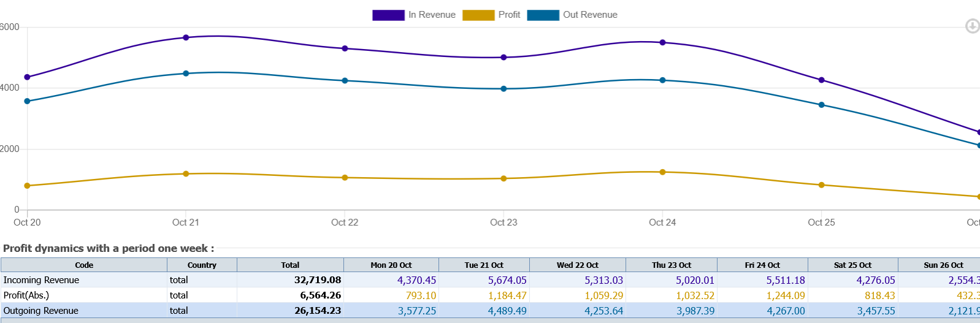
Task: Select Out Revenue data point at Oct 24
Action: click(662, 80)
